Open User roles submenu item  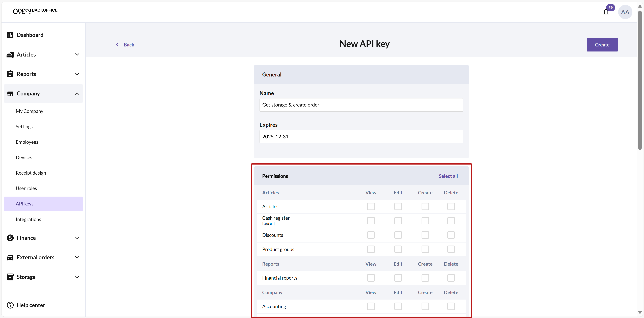click(x=43, y=188)
